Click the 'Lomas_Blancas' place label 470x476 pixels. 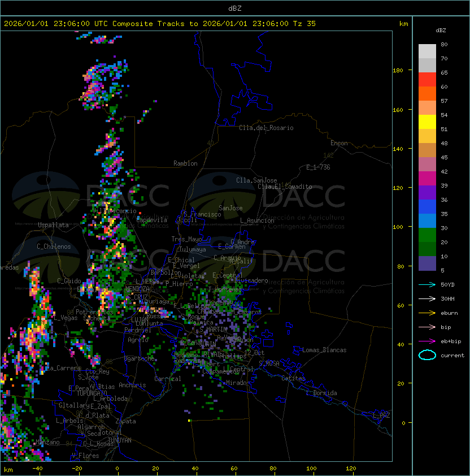click(x=324, y=350)
